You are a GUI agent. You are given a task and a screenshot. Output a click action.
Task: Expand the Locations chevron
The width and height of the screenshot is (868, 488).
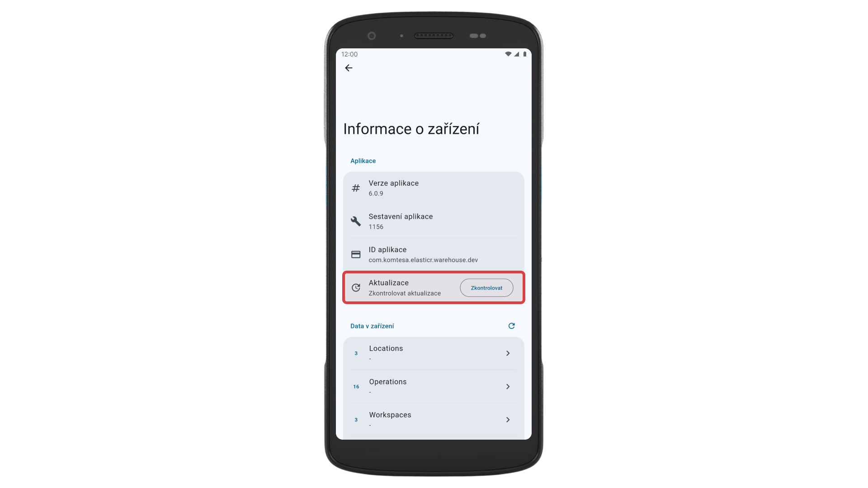[x=508, y=353]
